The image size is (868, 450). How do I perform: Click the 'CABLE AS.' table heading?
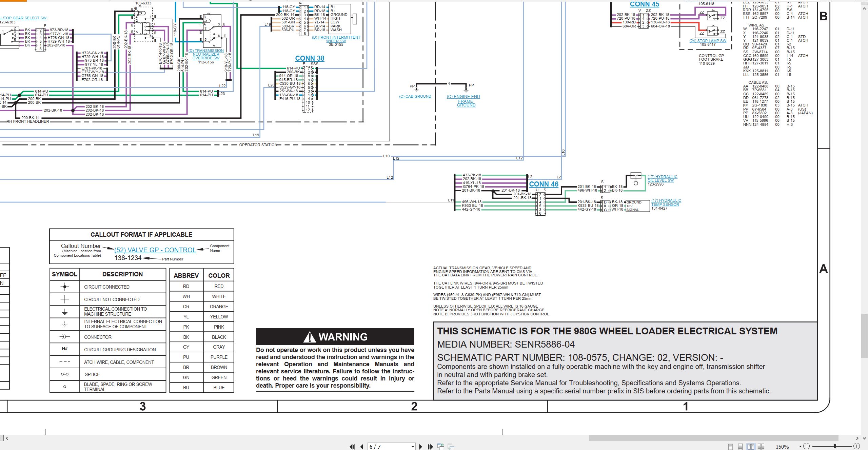pyautogui.click(x=758, y=82)
